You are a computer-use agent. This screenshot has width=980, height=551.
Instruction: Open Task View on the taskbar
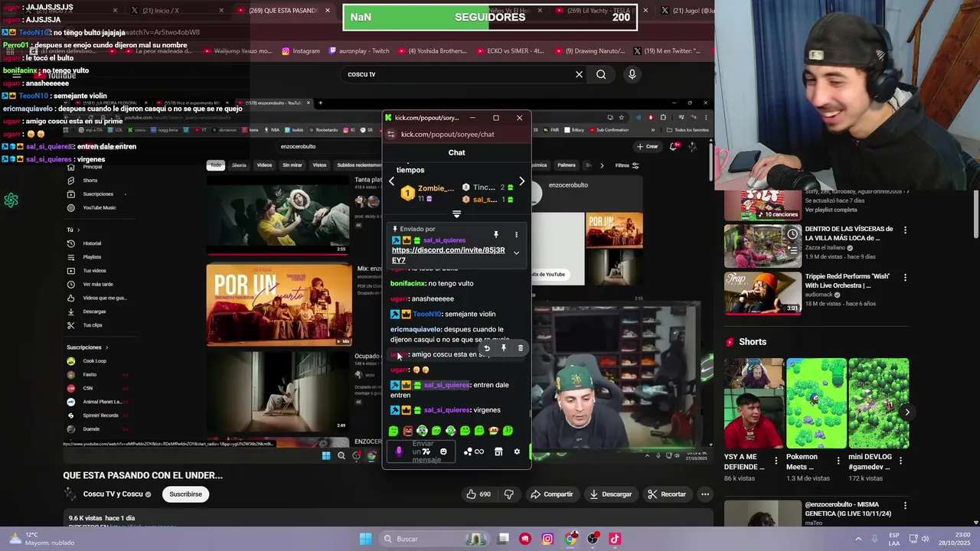pos(503,539)
